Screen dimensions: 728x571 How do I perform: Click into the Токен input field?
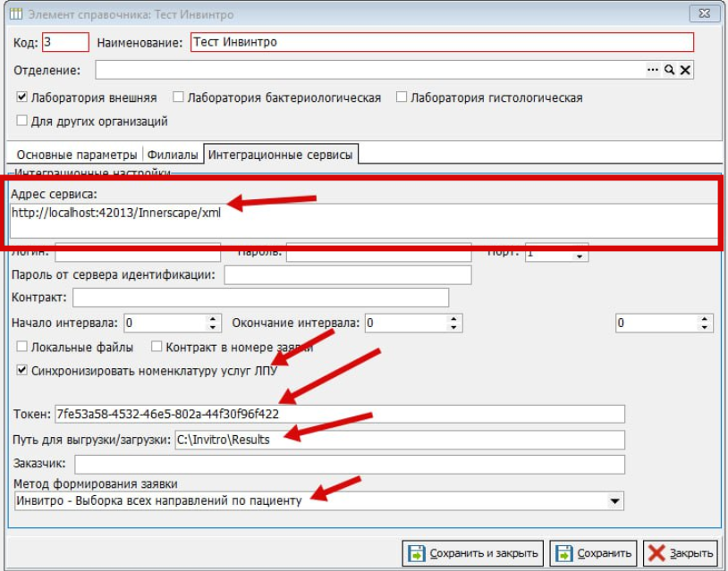point(339,414)
